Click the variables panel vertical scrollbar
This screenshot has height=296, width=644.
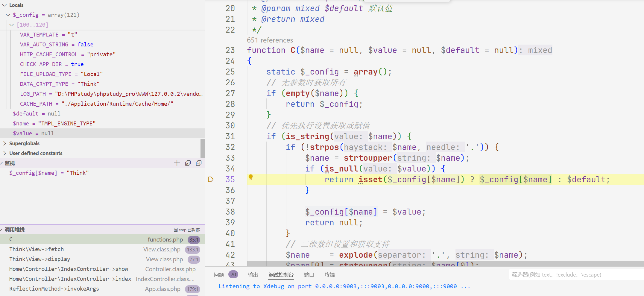[203, 148]
